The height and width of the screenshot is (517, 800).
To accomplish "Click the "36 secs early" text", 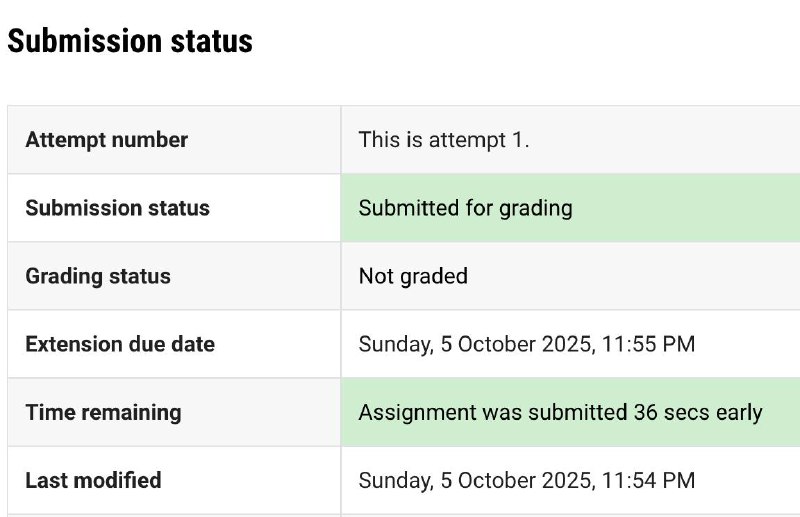I will coord(698,412).
